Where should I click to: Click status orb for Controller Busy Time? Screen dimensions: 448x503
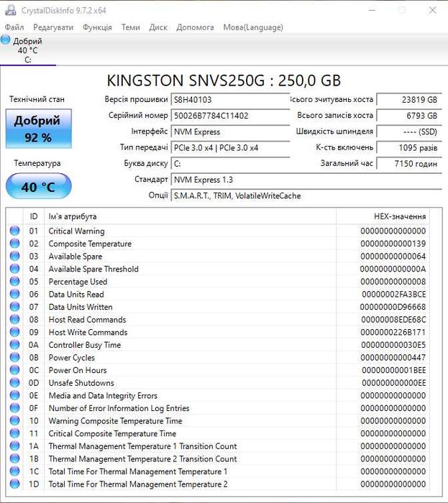(15, 344)
